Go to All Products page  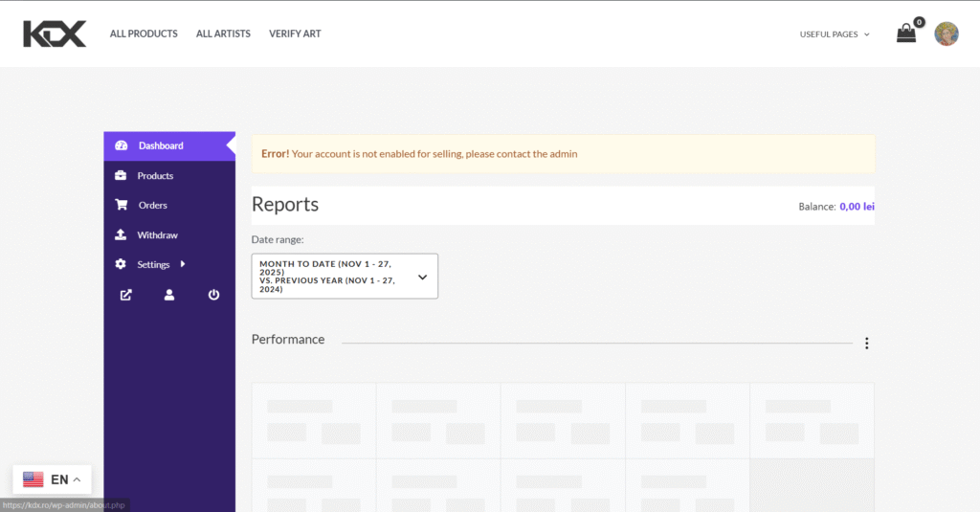[x=144, y=33]
